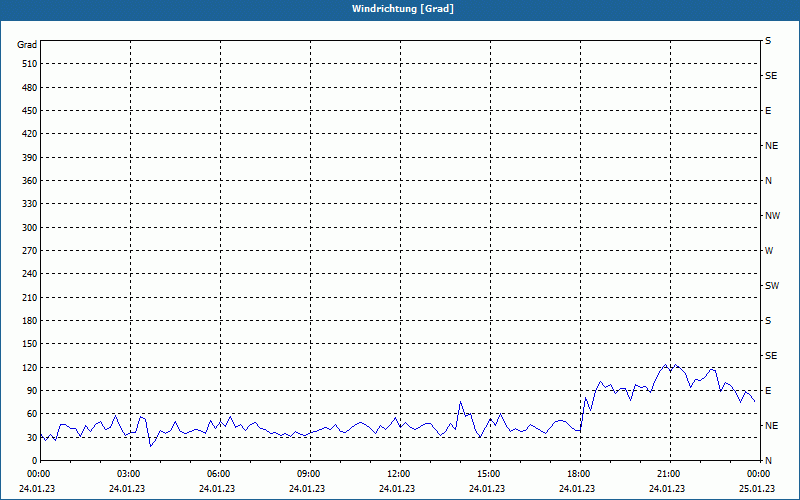Screen dimensions: 800x500
Task: Click the "06:00" time label
Action: (218, 474)
